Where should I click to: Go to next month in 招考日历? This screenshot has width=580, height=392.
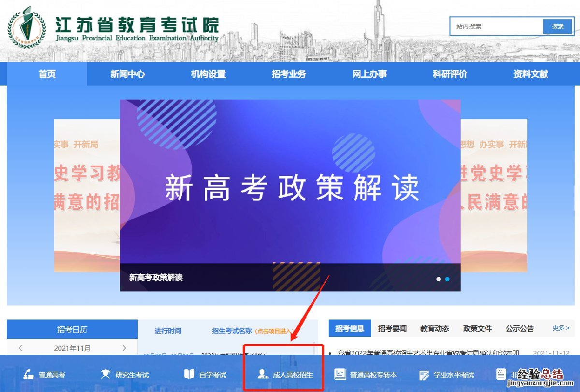[x=124, y=348]
